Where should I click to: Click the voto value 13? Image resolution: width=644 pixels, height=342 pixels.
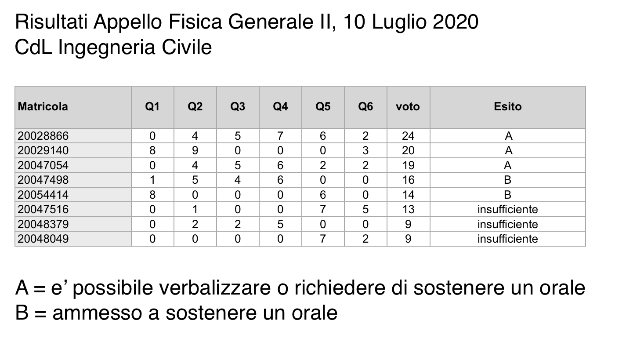[408, 209]
